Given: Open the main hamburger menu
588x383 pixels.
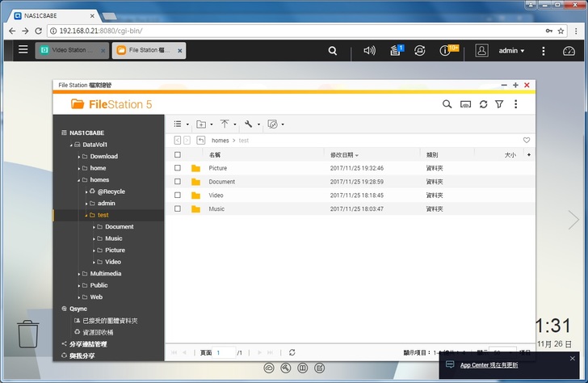Looking at the screenshot, I should coord(23,50).
